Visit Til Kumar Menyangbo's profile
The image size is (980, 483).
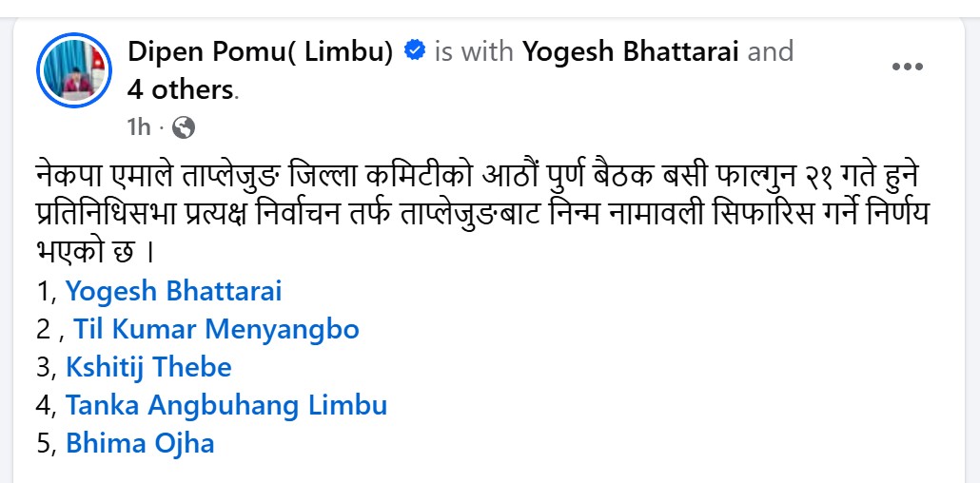(x=216, y=329)
